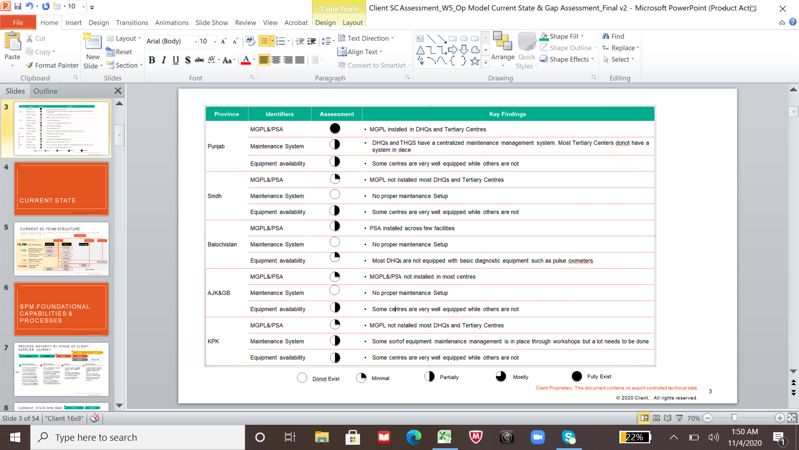Open the Shape Fill dropdown
This screenshot has width=799, height=450.
[x=562, y=36]
